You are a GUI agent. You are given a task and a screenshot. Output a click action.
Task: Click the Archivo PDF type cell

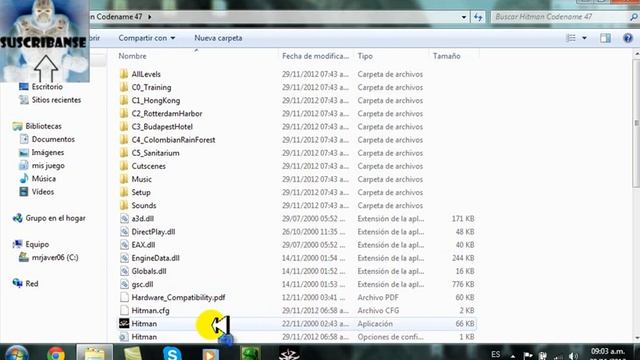pos(378,298)
